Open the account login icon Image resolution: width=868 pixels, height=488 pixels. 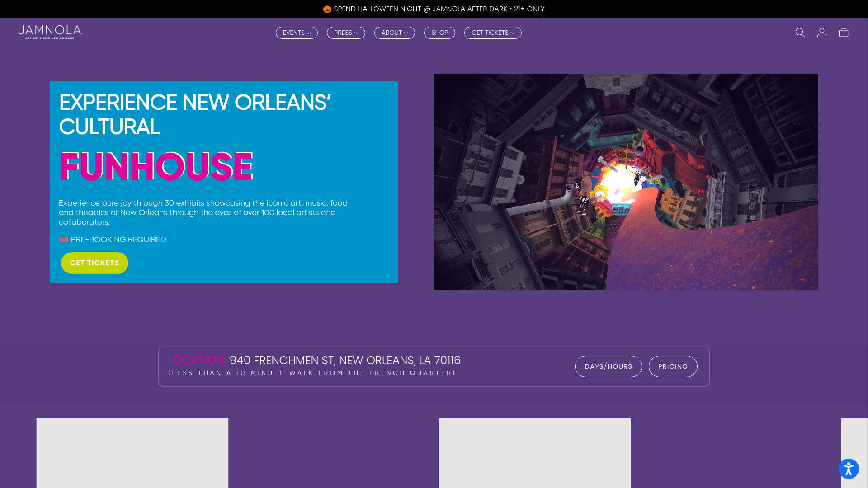(x=822, y=33)
